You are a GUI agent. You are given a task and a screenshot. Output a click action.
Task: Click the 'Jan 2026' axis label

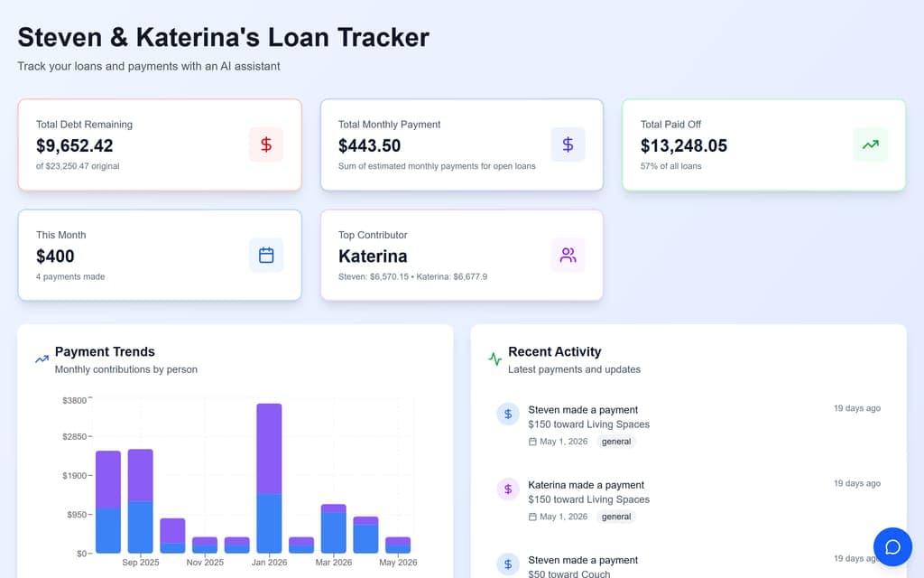click(x=269, y=562)
